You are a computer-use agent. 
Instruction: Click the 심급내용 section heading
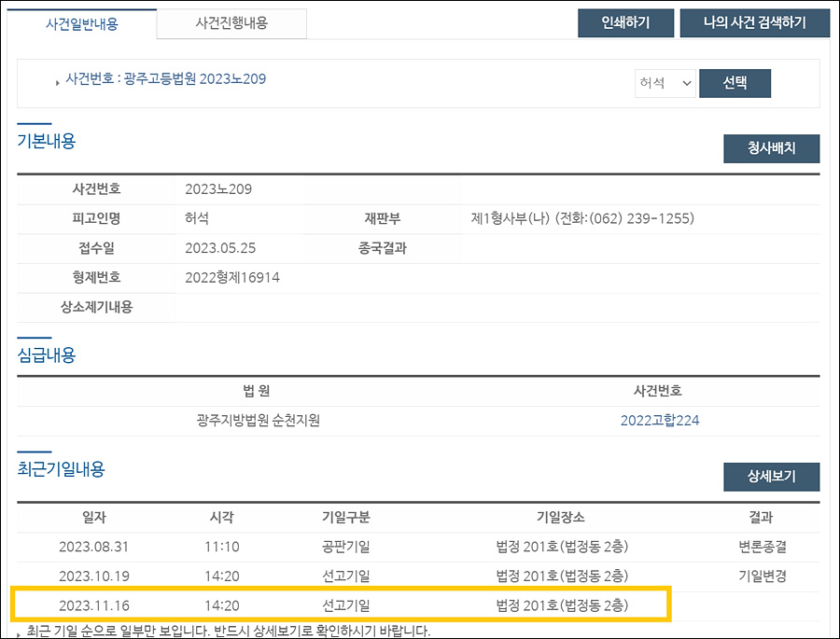47,355
